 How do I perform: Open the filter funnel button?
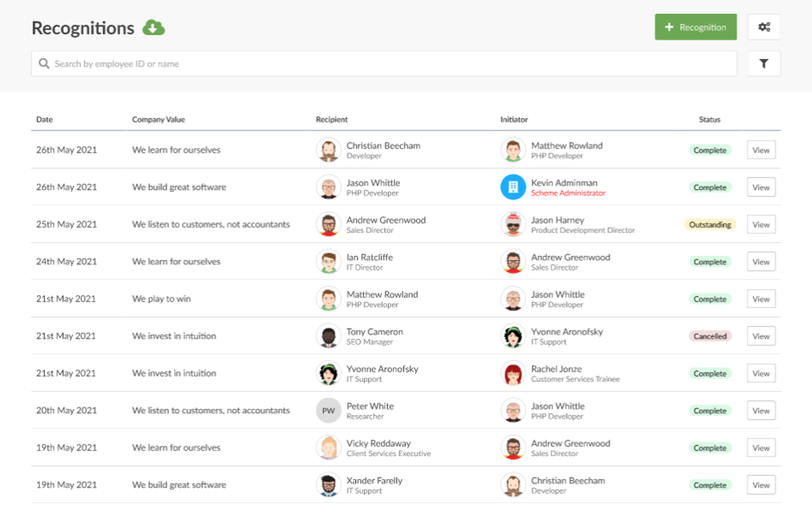[763, 64]
